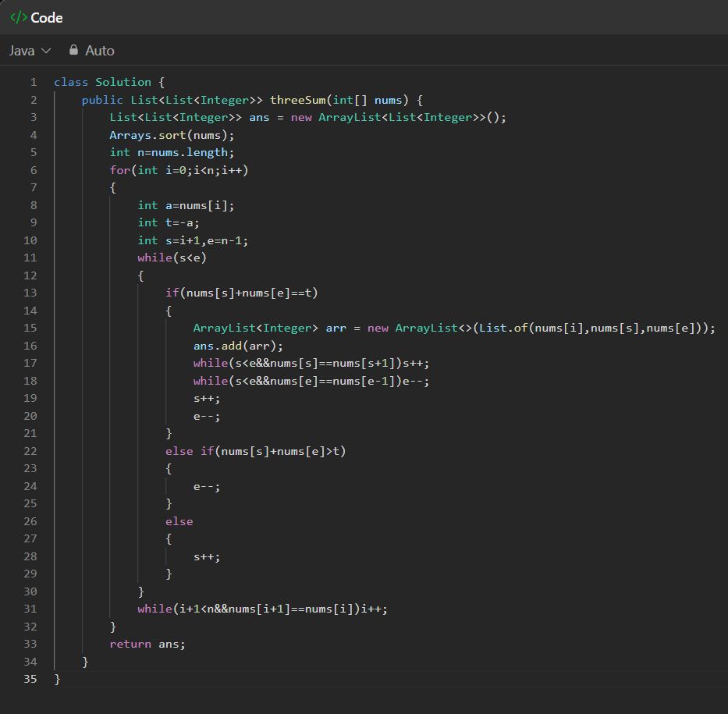Place cursor on 'class Solution' line
728x714 pixels.
(x=102, y=82)
